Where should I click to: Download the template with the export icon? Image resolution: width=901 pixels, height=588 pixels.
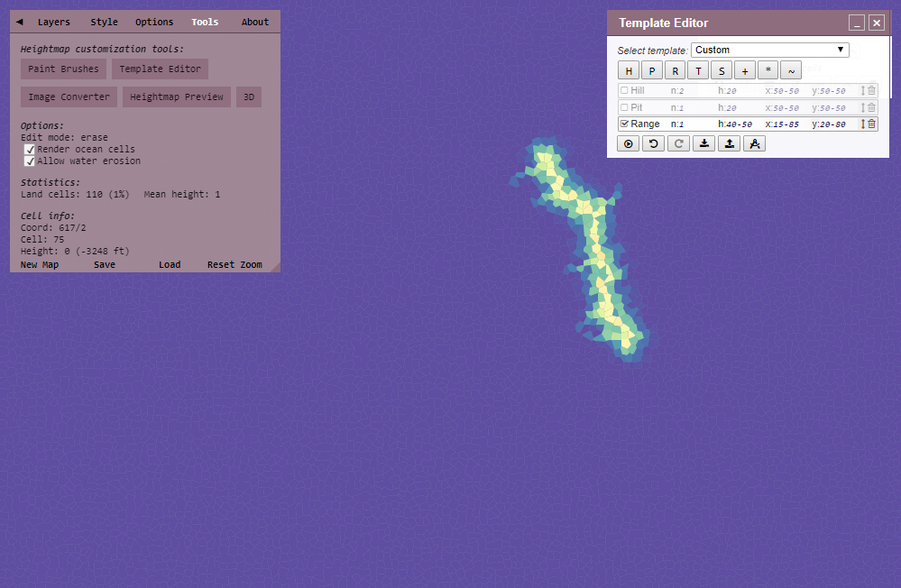(x=704, y=143)
